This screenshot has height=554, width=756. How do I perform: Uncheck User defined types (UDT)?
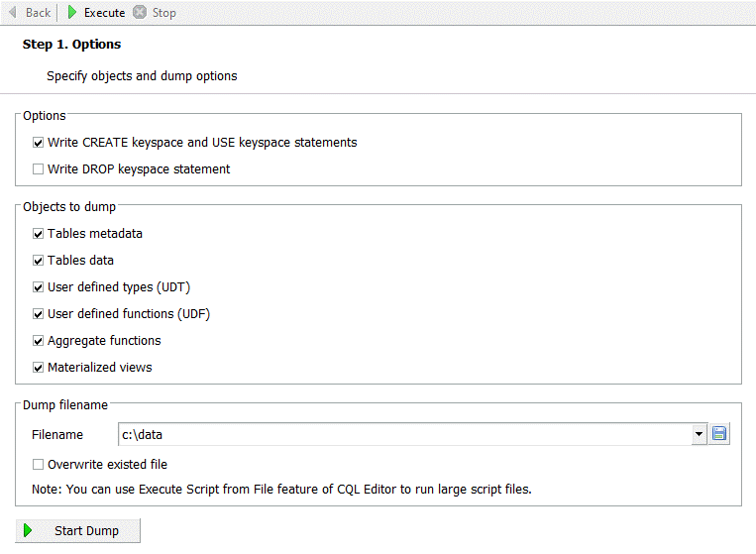(x=39, y=287)
